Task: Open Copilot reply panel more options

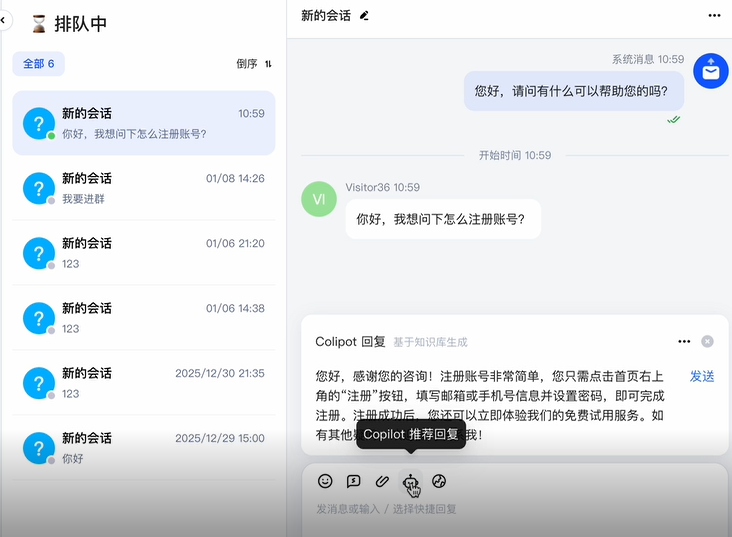Action: point(684,341)
